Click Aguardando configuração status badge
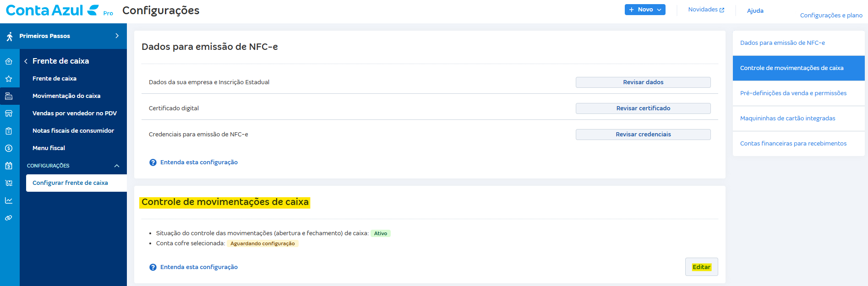This screenshot has height=286, width=868. click(262, 243)
